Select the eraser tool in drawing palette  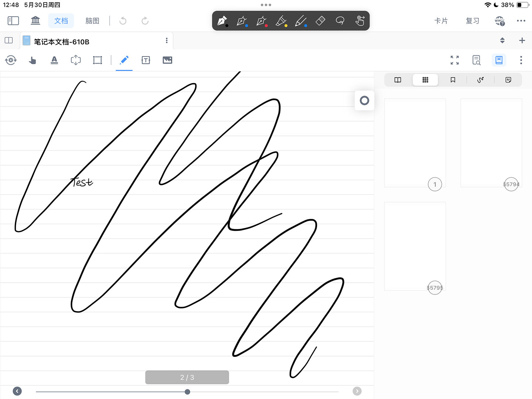coord(320,21)
